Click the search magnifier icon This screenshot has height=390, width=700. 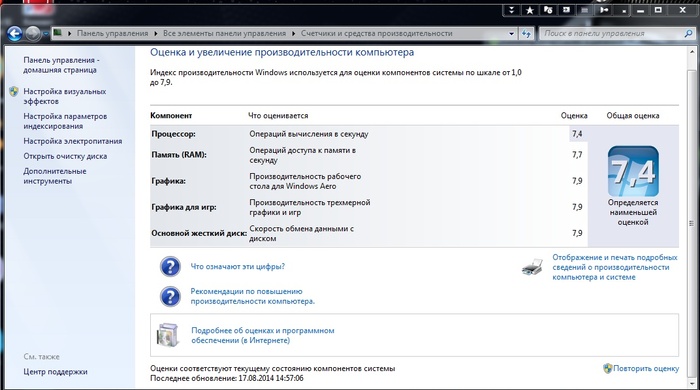click(688, 33)
